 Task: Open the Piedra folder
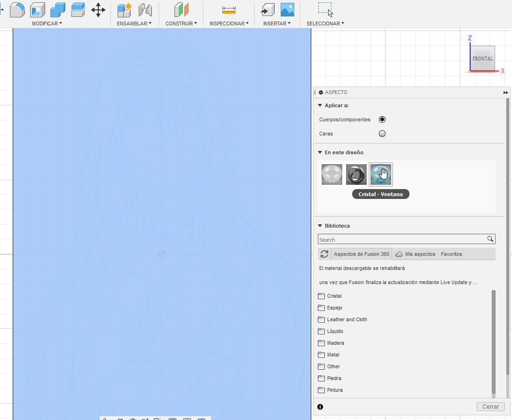330,378
